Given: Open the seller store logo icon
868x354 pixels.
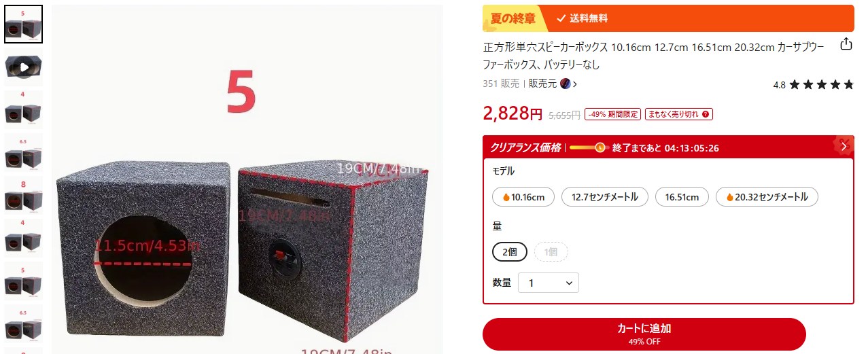Looking at the screenshot, I should pos(565,84).
